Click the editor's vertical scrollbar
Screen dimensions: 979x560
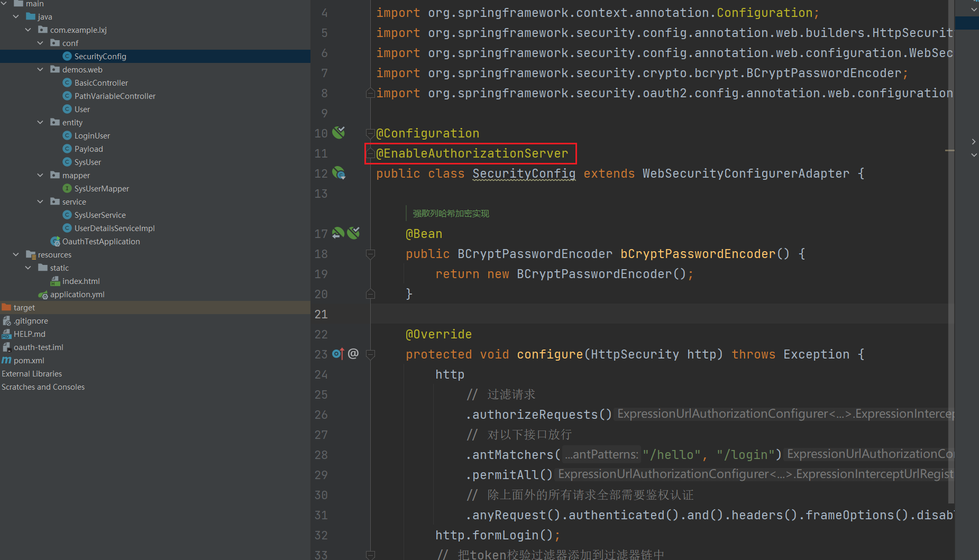(951, 264)
